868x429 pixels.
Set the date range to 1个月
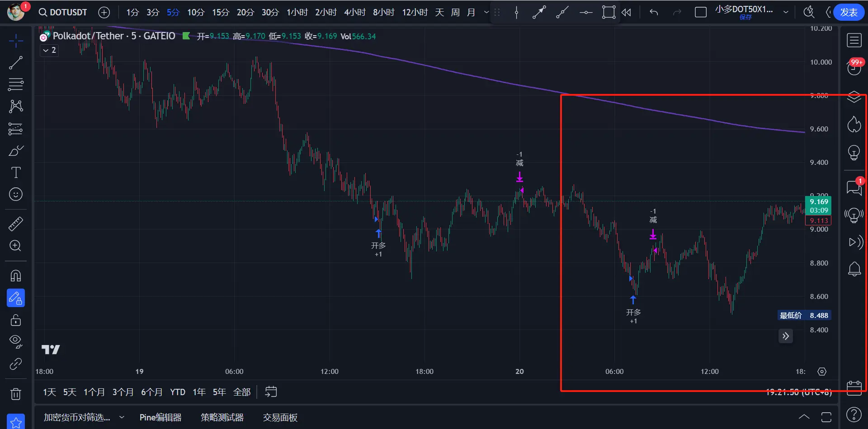click(94, 392)
